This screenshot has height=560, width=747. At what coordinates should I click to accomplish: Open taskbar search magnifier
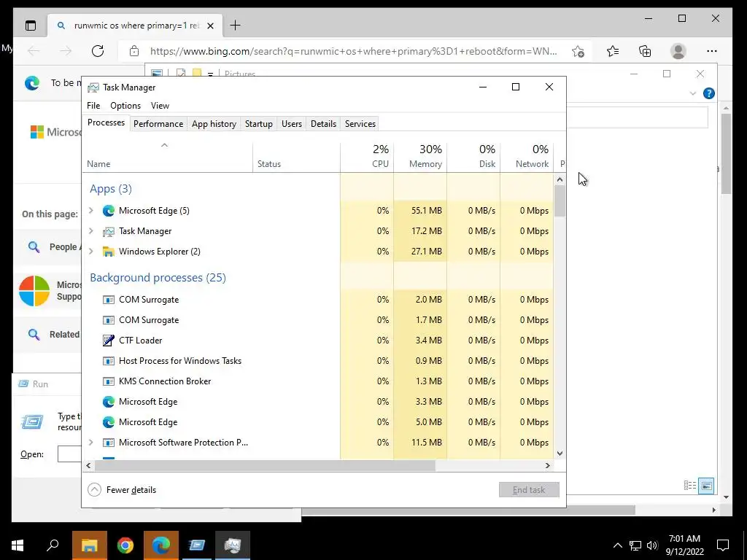click(53, 545)
